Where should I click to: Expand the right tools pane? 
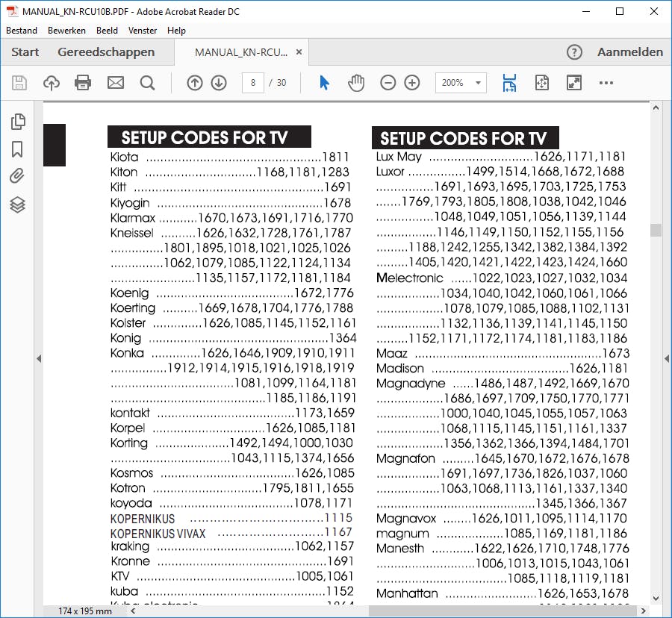pos(667,358)
